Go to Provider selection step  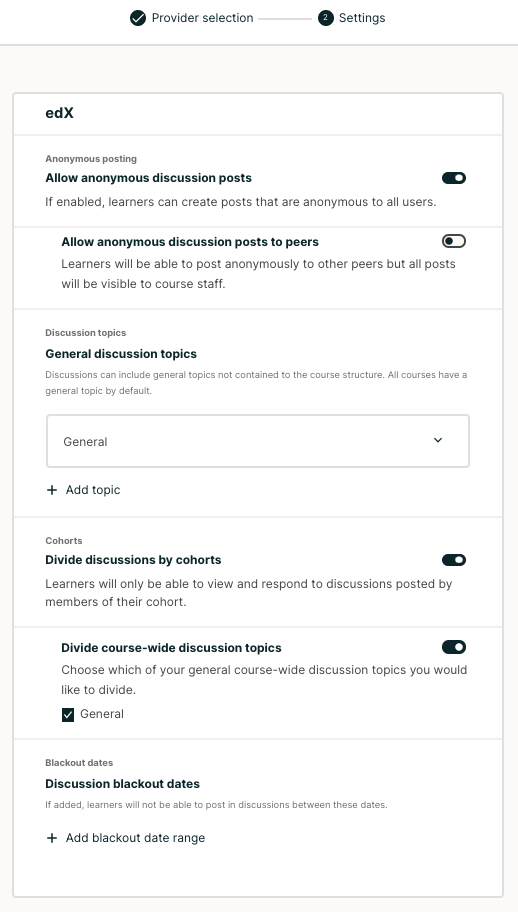point(202,18)
